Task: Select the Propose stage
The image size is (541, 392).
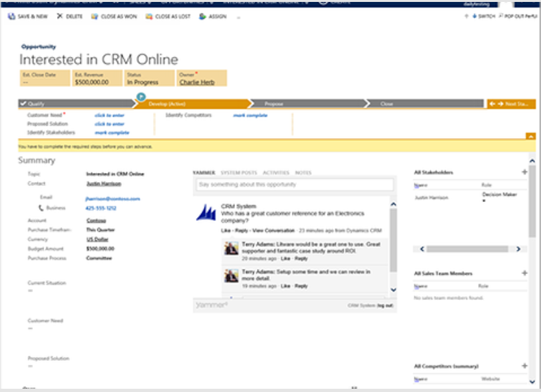Action: (x=308, y=104)
